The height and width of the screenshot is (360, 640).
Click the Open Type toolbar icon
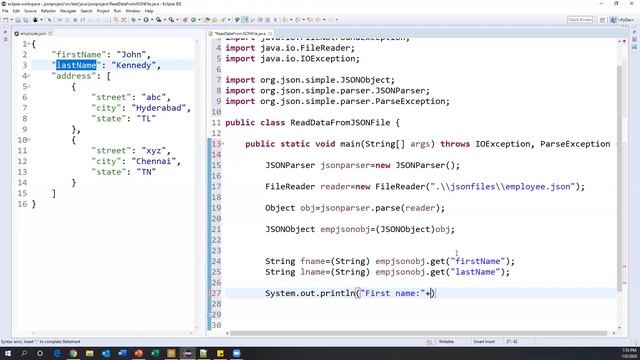[x=207, y=20]
